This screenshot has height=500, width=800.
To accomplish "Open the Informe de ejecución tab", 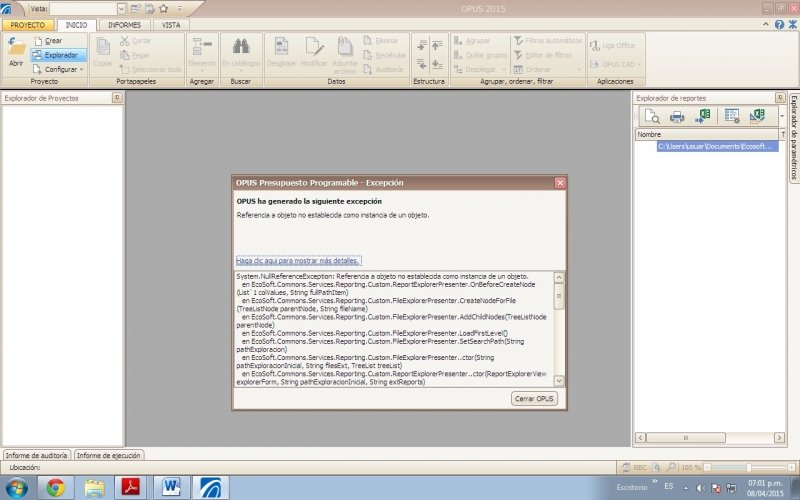I will (109, 455).
